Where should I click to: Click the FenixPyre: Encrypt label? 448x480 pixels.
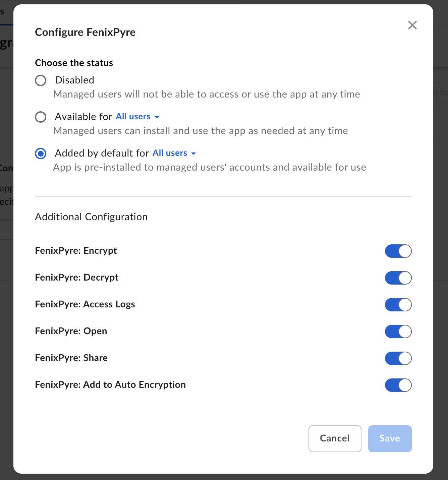coord(76,251)
